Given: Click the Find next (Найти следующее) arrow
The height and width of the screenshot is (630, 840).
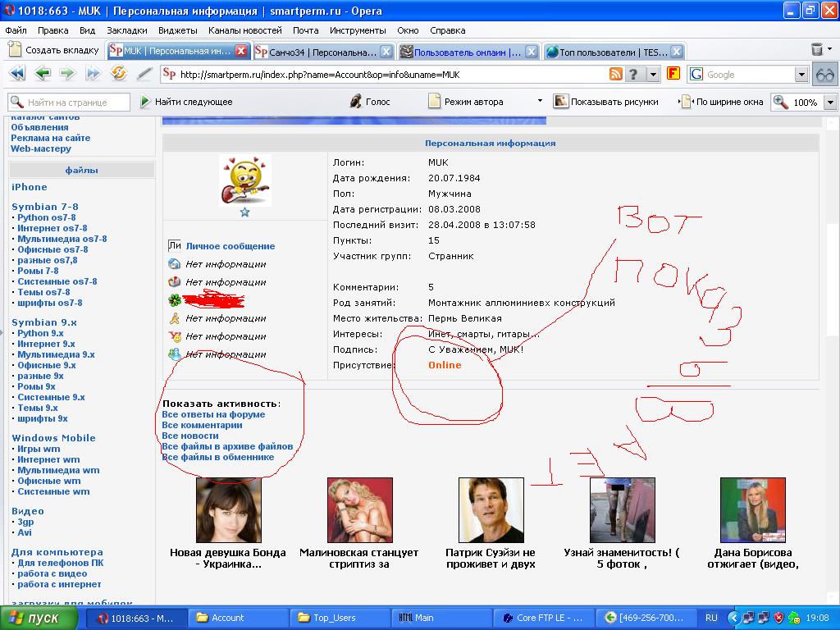Looking at the screenshot, I should click(x=146, y=102).
